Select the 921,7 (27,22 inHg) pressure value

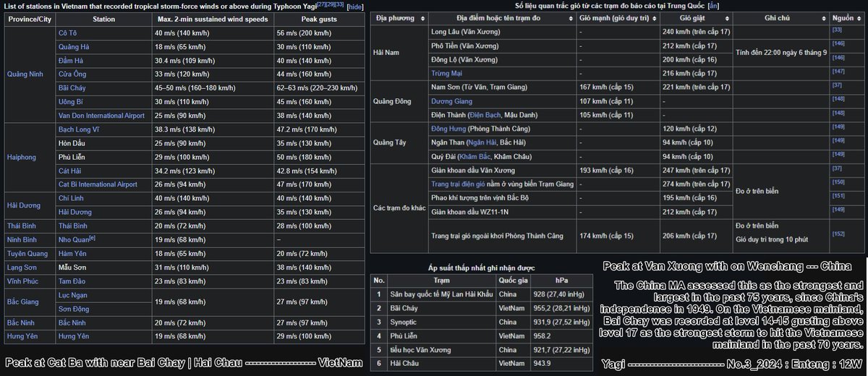coord(562,349)
